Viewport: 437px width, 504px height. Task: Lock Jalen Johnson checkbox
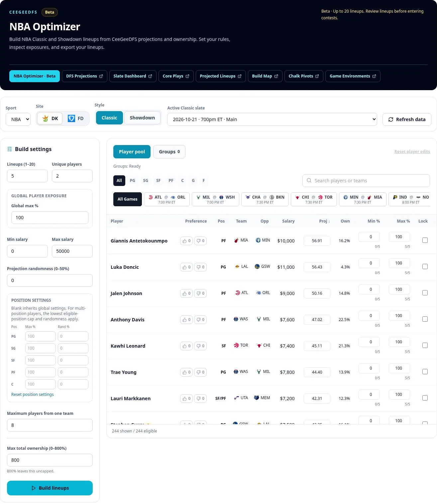[x=425, y=293]
